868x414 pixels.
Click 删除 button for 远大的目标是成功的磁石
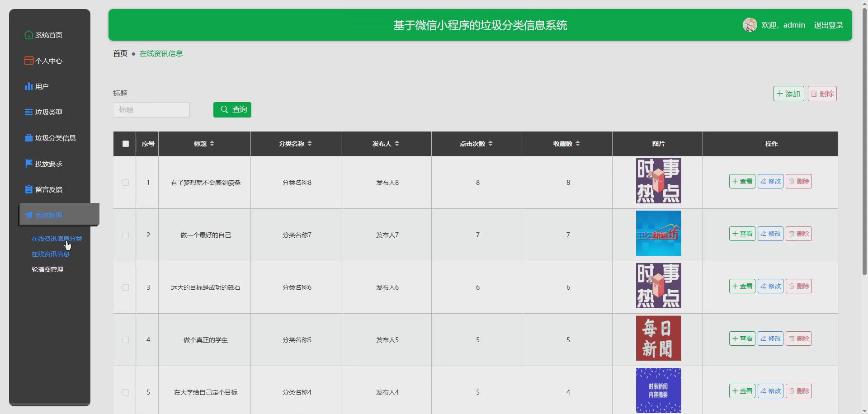pyautogui.click(x=799, y=286)
